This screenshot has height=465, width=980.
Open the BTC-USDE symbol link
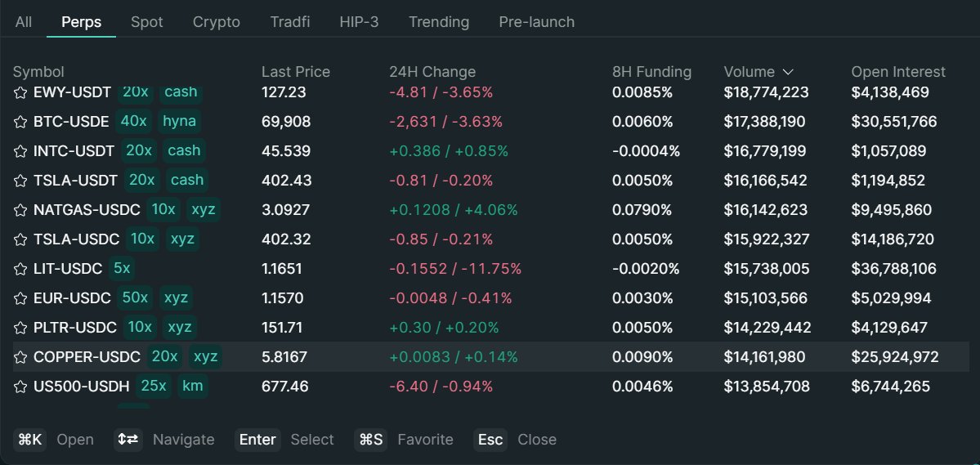(x=71, y=122)
